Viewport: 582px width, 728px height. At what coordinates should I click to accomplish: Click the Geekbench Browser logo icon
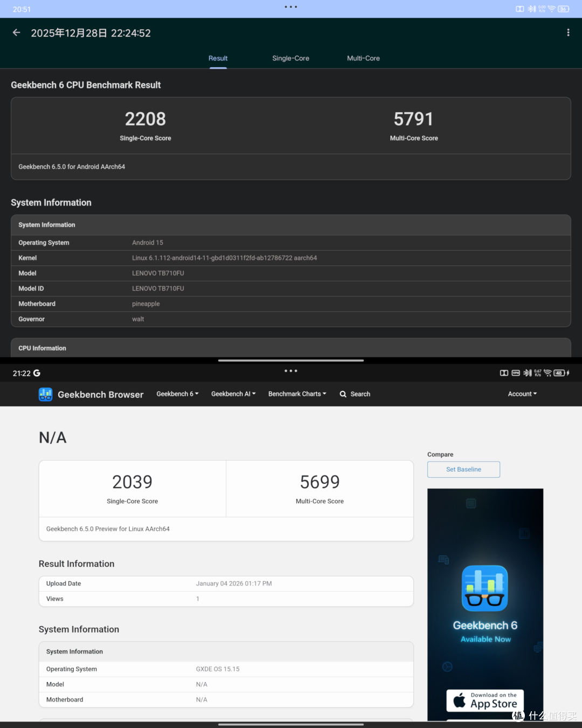point(46,395)
